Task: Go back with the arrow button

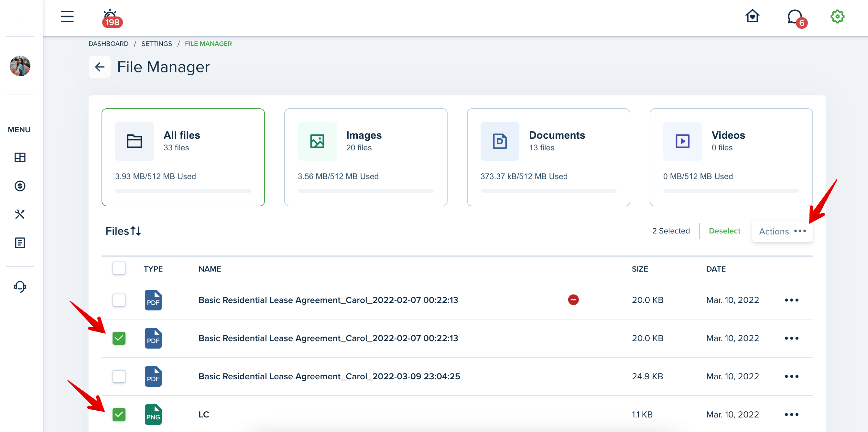Action: 99,67
